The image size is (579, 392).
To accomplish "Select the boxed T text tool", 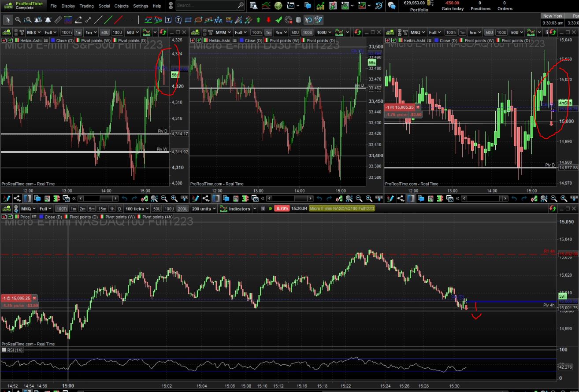I will 168,20.
